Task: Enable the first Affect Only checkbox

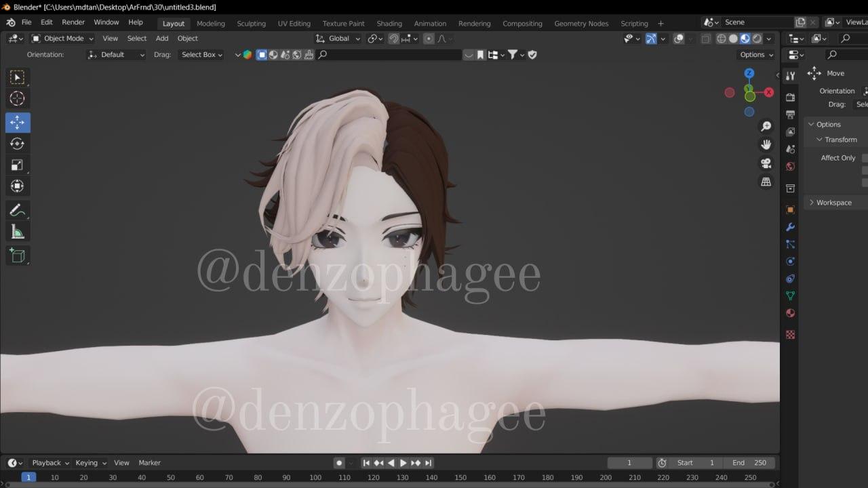Action: (x=865, y=158)
